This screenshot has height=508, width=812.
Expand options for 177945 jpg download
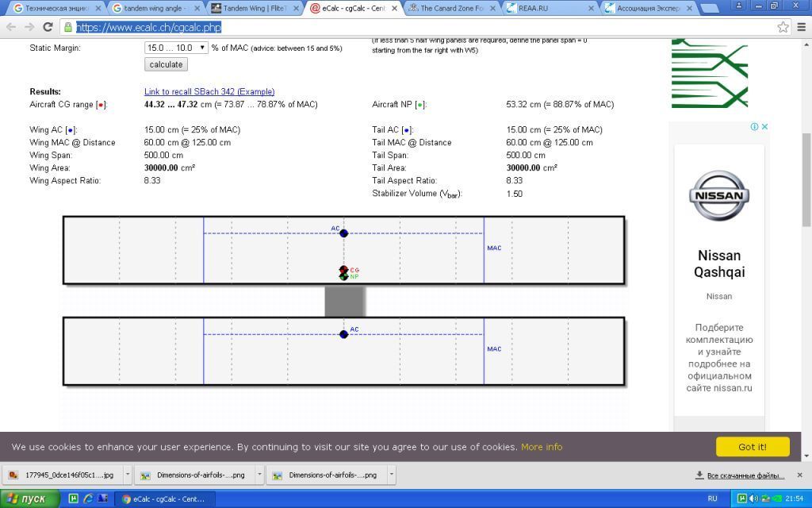pyautogui.click(x=127, y=475)
